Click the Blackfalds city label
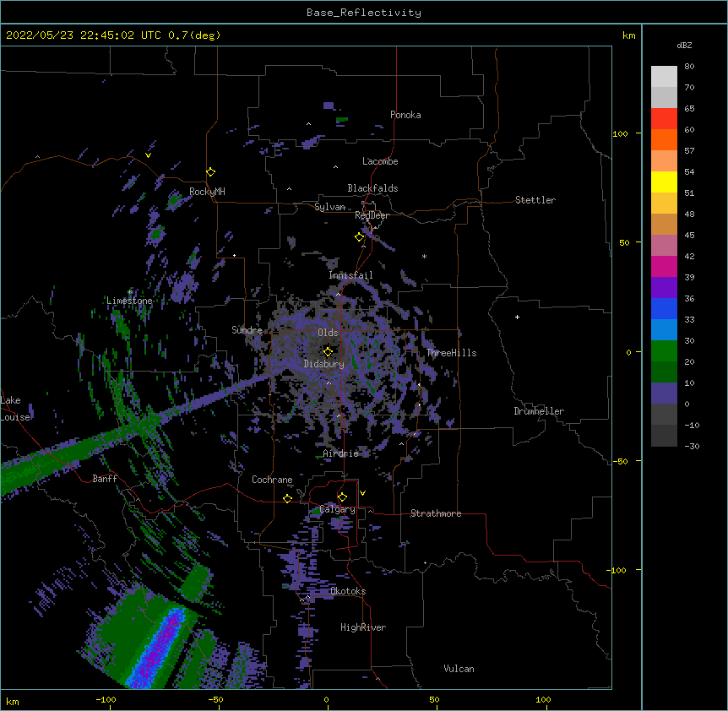728x711 pixels. point(372,188)
